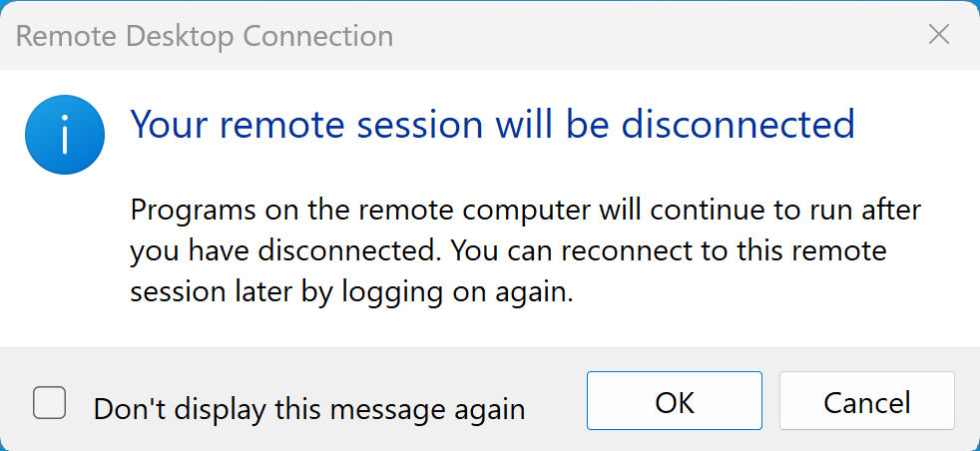Screen dimensions: 980x451
Task: Tick the "Don't display this message again" checkbox
Action: pyautogui.click(x=50, y=403)
